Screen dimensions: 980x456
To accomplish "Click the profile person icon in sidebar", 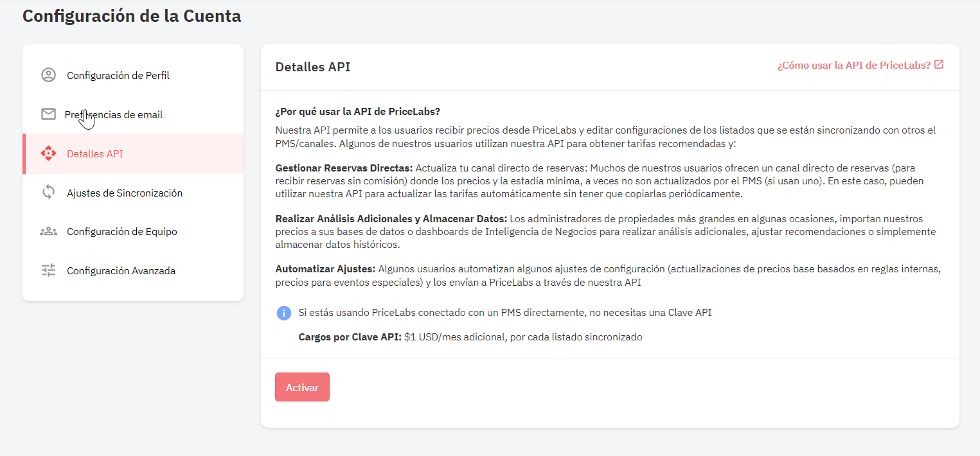I will [48, 75].
